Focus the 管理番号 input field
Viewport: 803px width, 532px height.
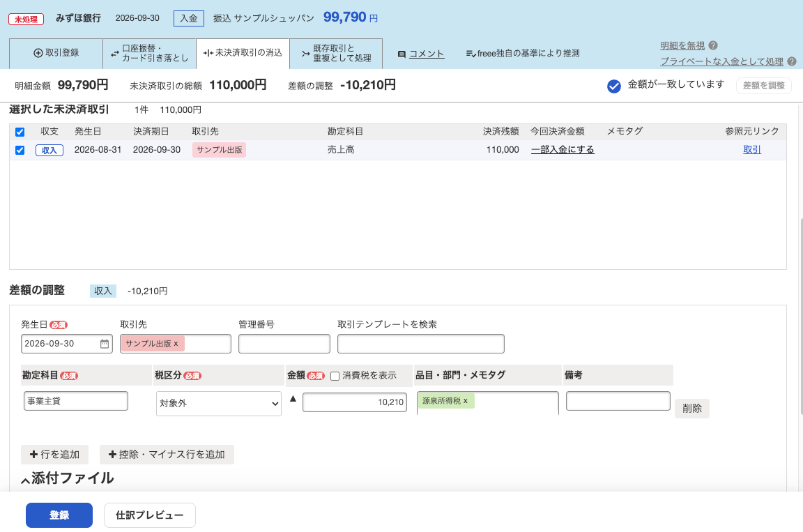[284, 344]
